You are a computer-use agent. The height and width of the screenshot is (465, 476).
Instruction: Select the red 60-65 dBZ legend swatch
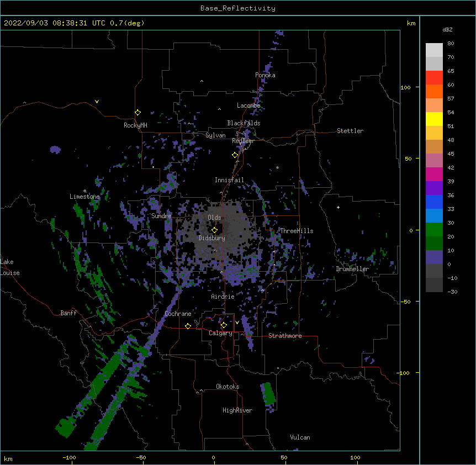434,77
